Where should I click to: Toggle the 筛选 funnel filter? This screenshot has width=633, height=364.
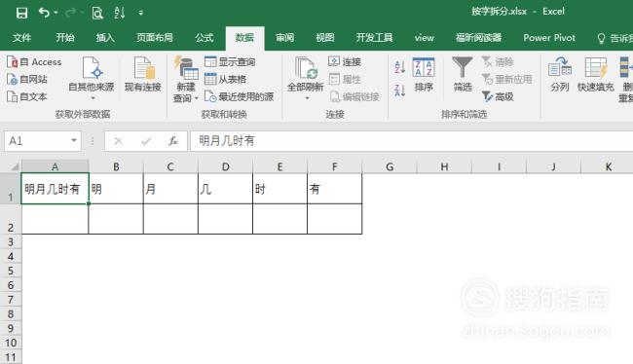pos(463,75)
